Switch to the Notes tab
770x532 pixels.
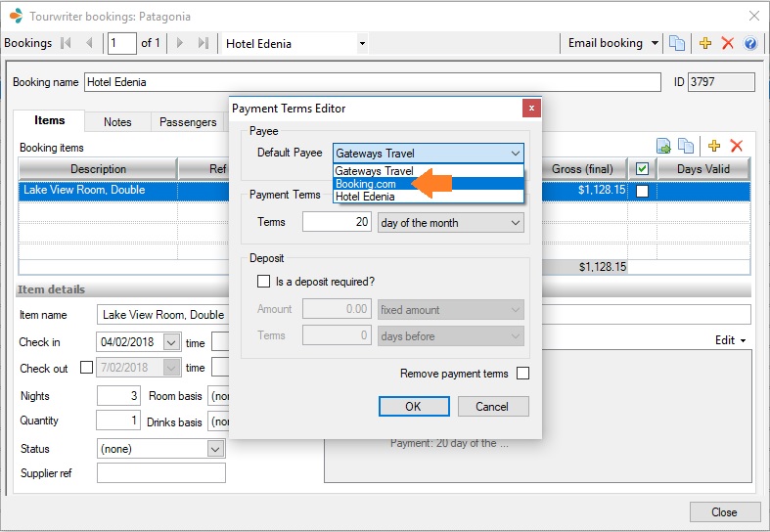117,122
